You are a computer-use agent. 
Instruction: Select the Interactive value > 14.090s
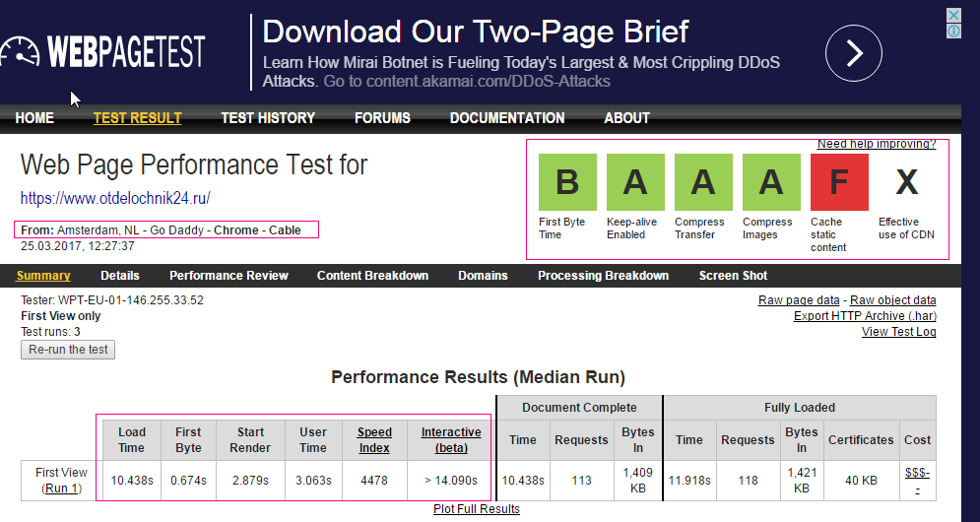coord(451,481)
